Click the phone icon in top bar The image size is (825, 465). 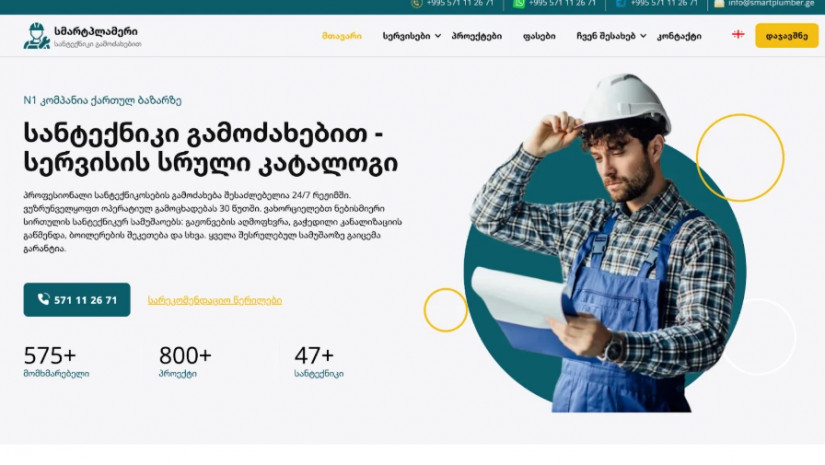(x=417, y=3)
